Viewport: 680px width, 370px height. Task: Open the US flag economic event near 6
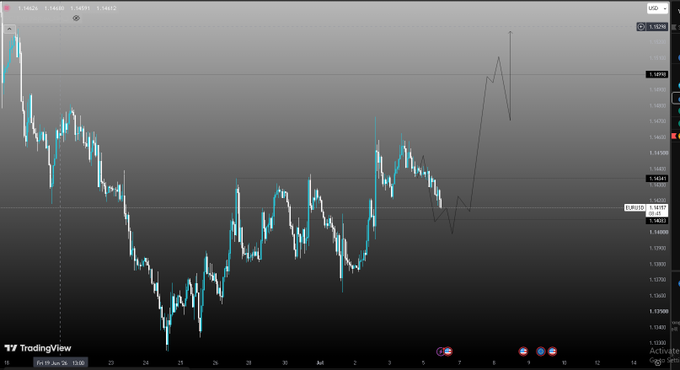coord(448,351)
